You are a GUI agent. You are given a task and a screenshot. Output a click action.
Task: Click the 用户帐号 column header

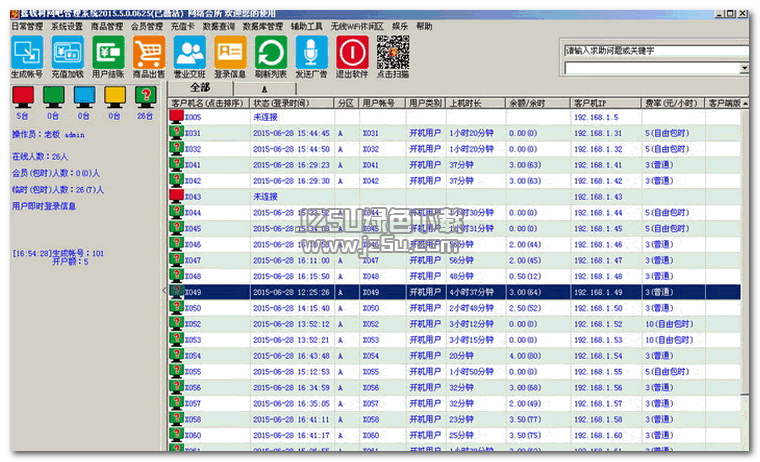[382, 103]
